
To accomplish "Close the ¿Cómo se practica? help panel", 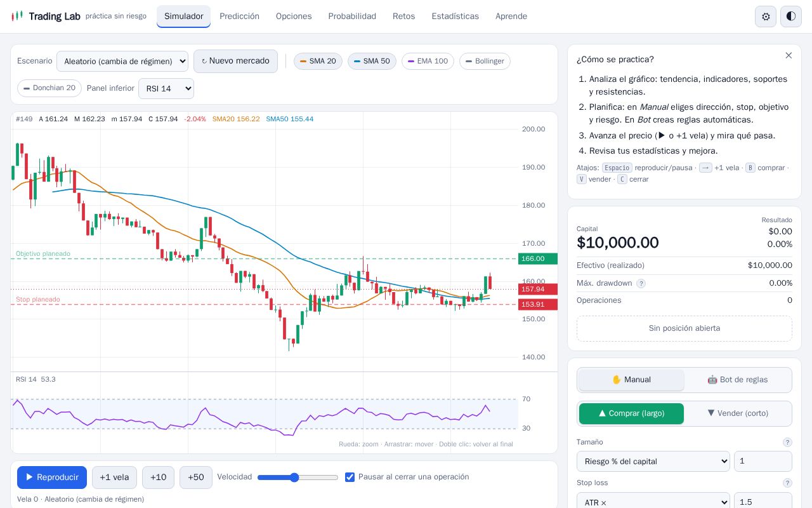I will point(789,56).
